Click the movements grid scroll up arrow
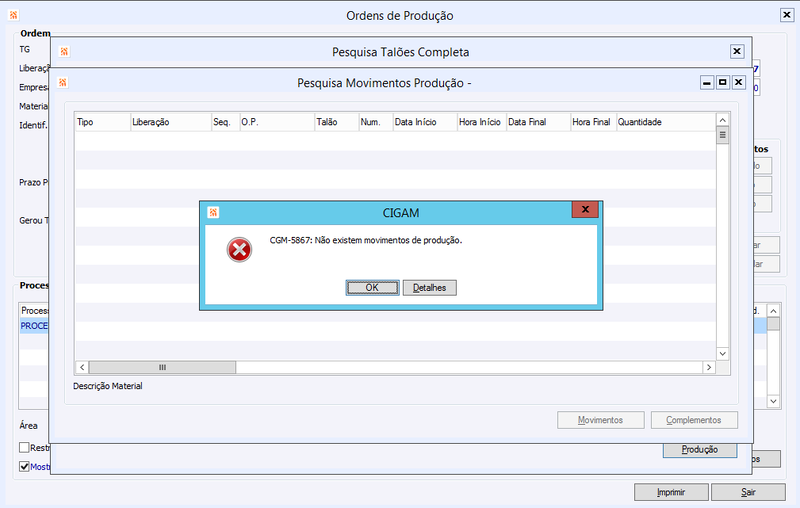 (722, 120)
